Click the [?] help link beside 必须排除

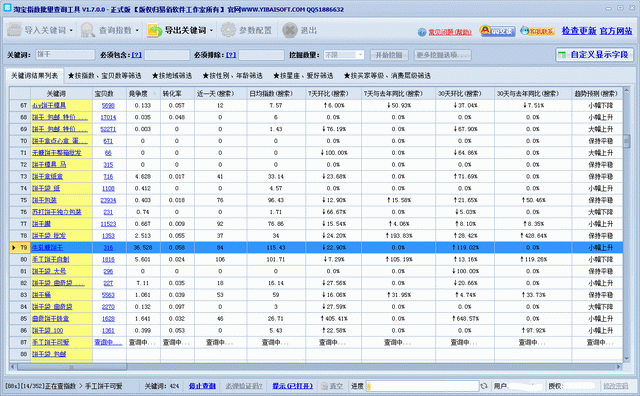pyautogui.click(x=231, y=55)
